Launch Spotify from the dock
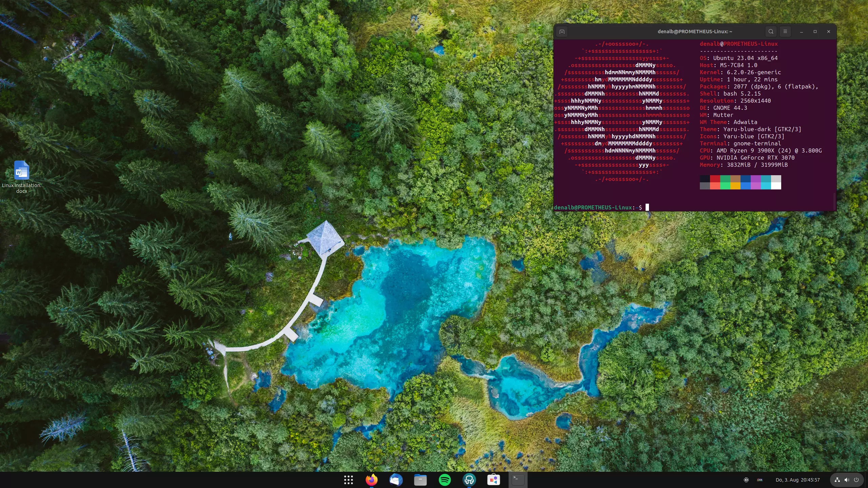The width and height of the screenshot is (868, 488). [445, 480]
